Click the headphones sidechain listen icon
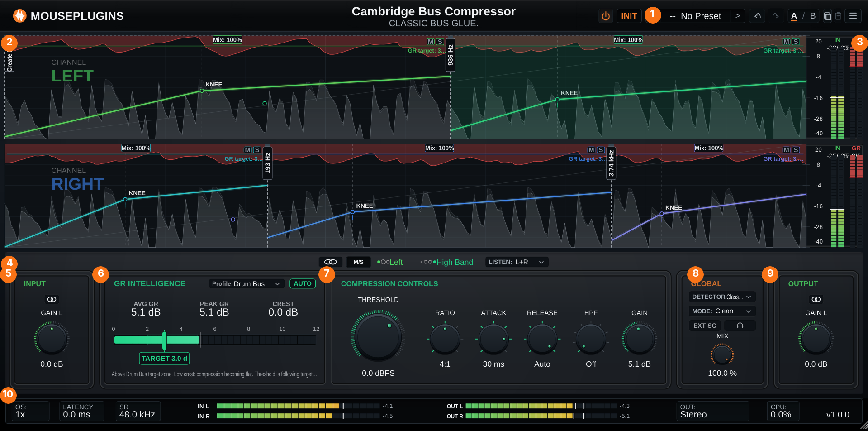 pyautogui.click(x=740, y=326)
